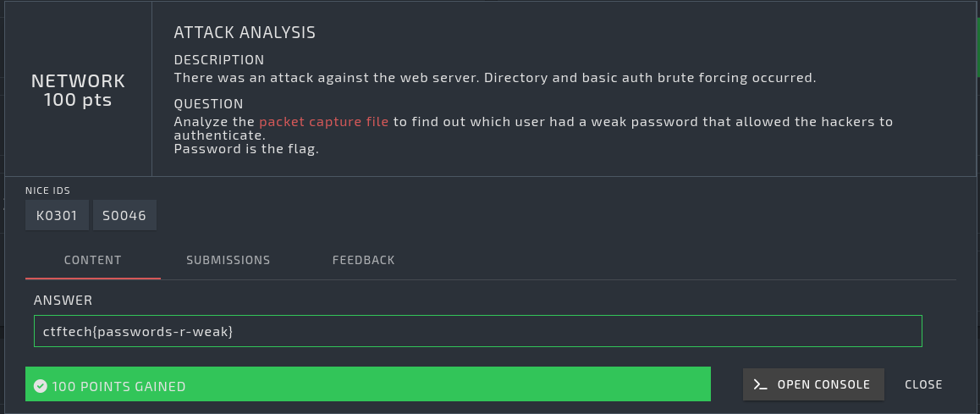
Task: Click the K0301 NICE ID tag
Action: (57, 216)
